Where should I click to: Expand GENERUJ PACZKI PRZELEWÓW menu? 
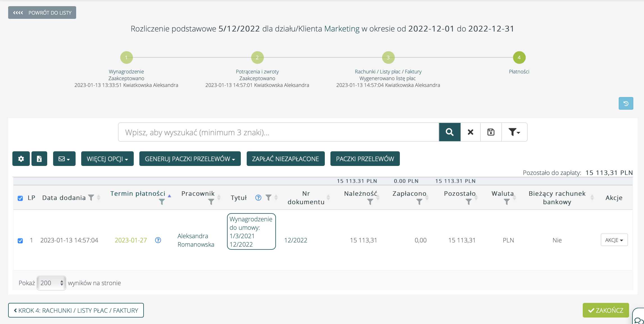(190, 159)
